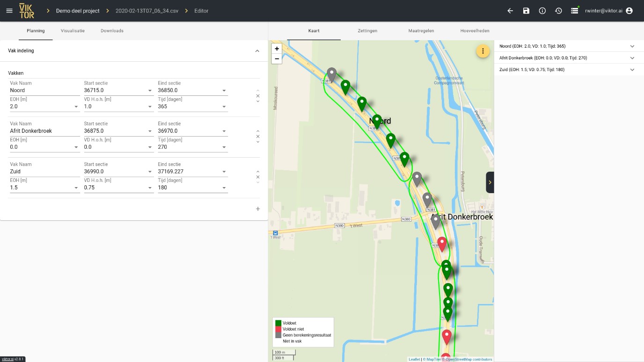Zoom out on the map

pos(277,58)
